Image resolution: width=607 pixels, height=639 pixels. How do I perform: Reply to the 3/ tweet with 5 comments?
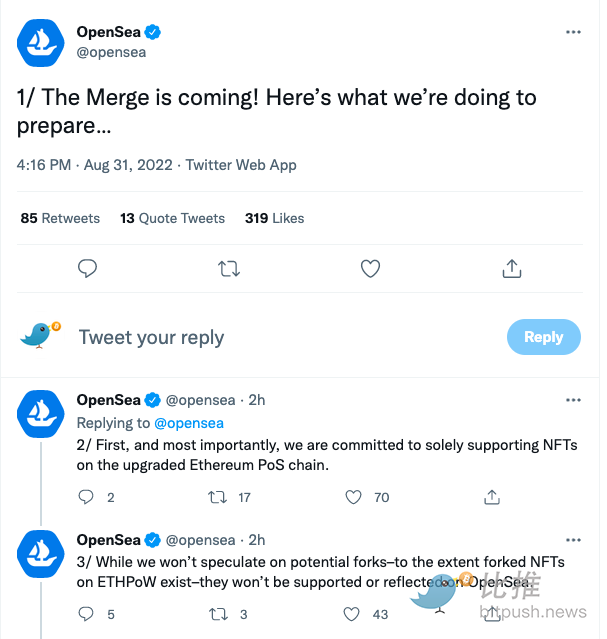pos(86,614)
